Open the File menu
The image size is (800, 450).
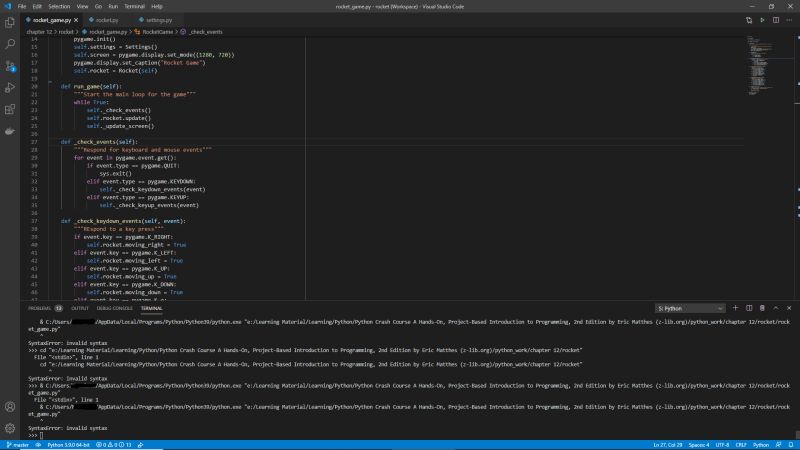pos(22,7)
